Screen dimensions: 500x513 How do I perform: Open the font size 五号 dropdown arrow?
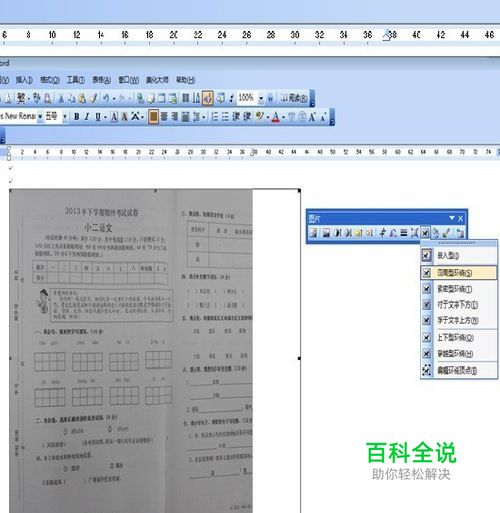65,117
